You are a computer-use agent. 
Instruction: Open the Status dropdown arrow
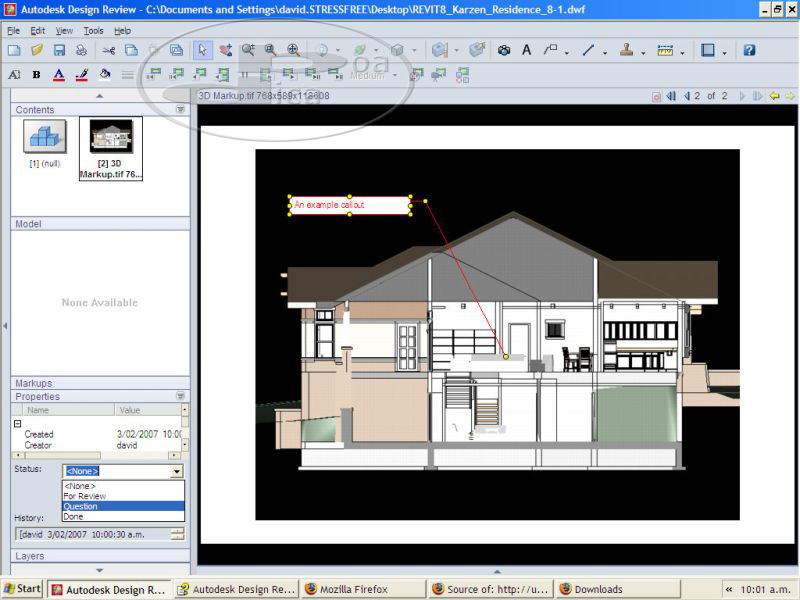coord(177,471)
